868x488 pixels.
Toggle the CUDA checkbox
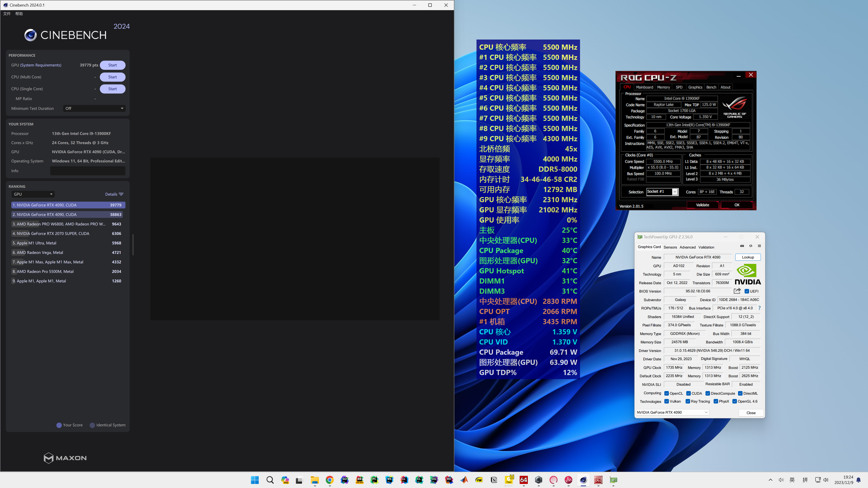[688, 393]
